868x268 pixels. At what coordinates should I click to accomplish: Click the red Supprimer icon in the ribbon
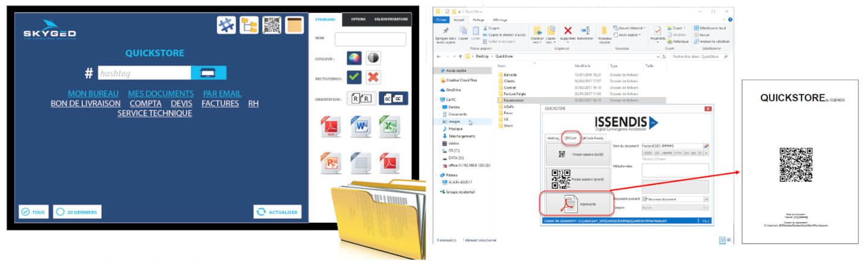point(567,31)
